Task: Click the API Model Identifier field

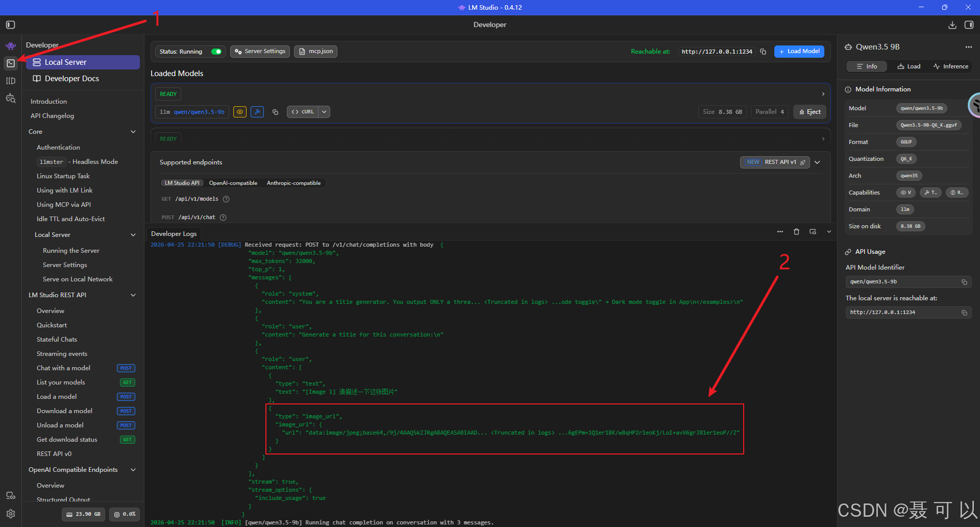Action: coord(909,282)
